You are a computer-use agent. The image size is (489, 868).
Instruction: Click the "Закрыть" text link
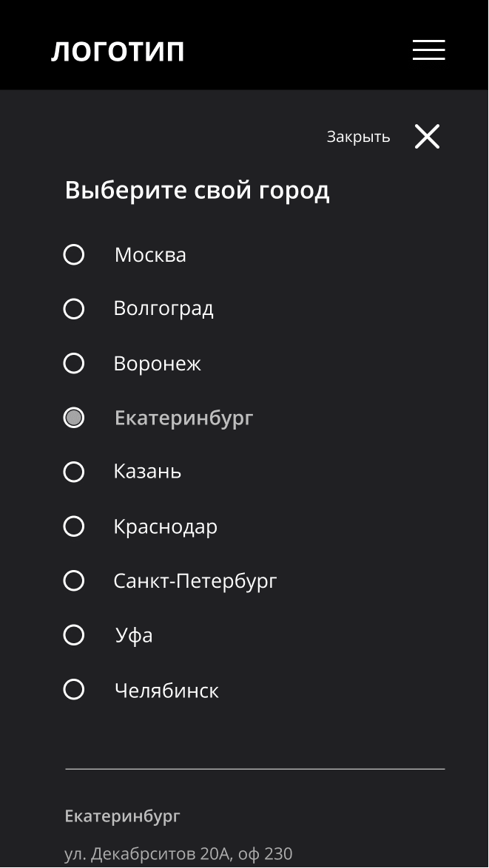358,137
